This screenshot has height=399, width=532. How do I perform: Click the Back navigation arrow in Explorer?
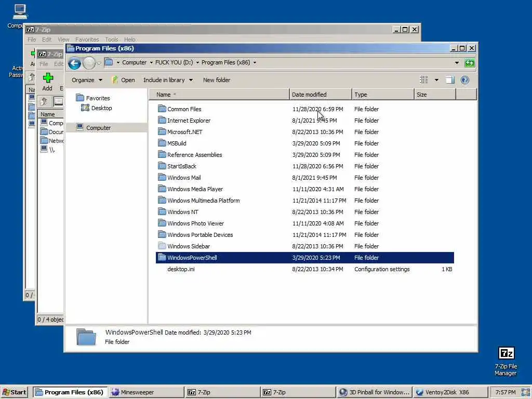click(x=74, y=63)
